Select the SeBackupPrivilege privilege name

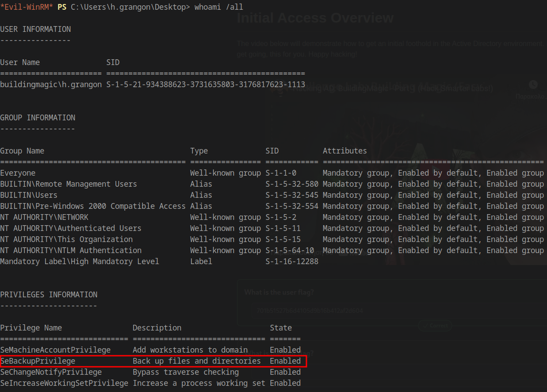38,361
